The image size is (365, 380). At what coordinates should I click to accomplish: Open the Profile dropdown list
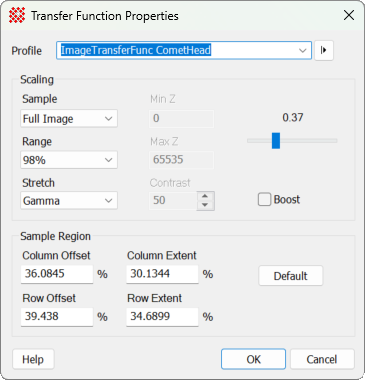point(302,51)
